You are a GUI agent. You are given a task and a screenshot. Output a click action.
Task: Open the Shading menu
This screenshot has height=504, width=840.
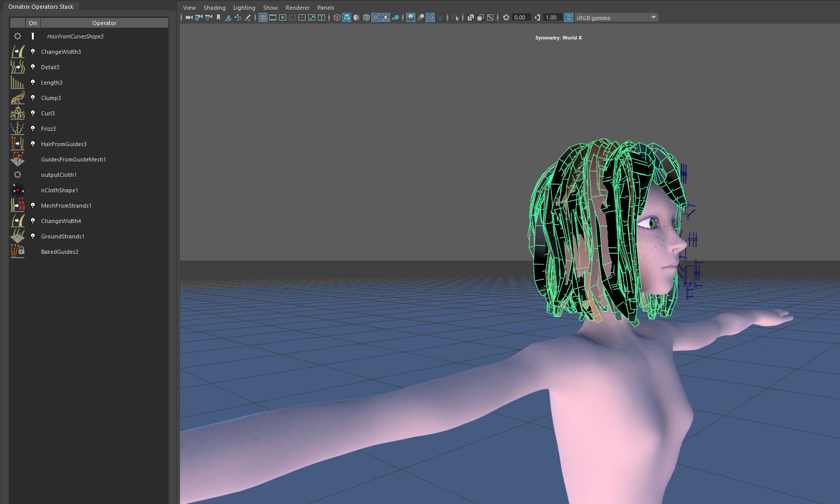coord(214,8)
